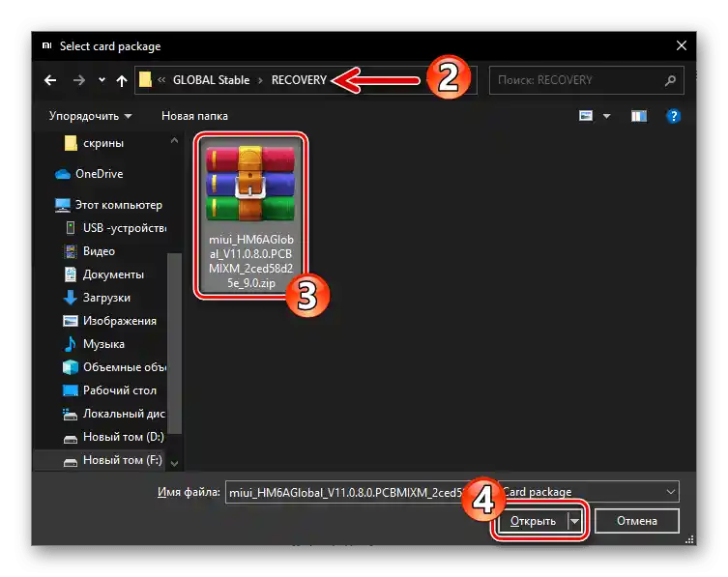Click the sidebar scrollbar thumb
Image resolution: width=728 pixels, height=577 pixels.
(175, 344)
